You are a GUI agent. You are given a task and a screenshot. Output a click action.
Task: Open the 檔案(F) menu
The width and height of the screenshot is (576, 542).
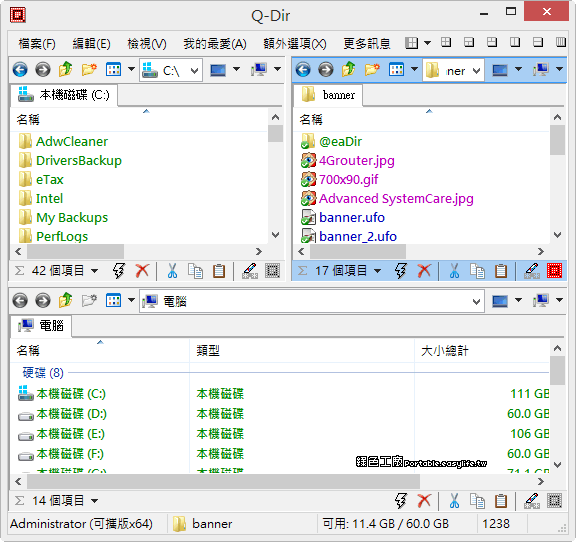pos(37,44)
